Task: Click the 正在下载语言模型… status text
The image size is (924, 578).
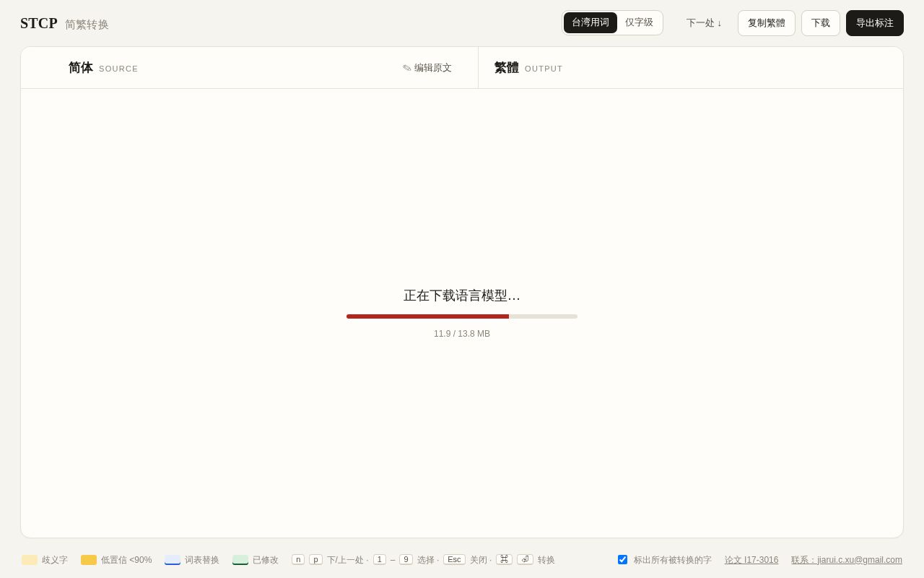Action: pyautogui.click(x=462, y=296)
